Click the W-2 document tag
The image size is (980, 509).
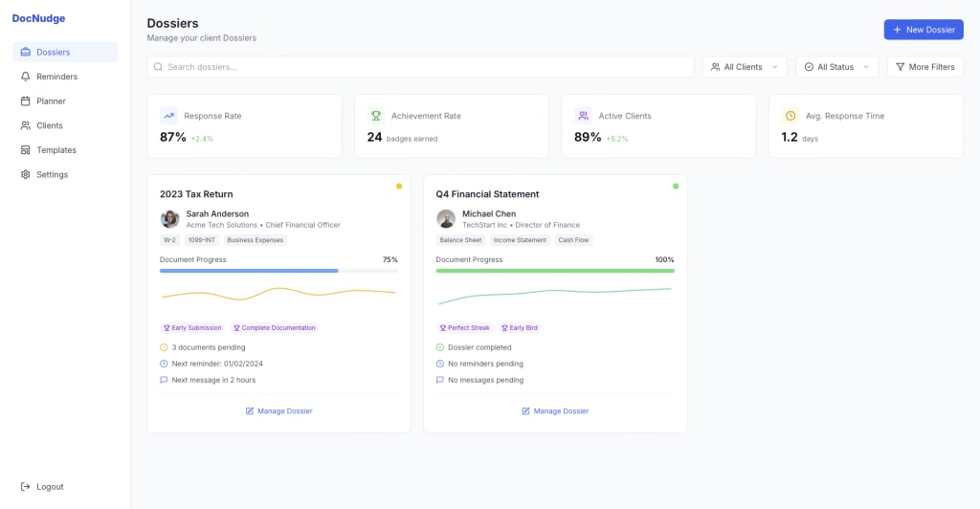(169, 240)
